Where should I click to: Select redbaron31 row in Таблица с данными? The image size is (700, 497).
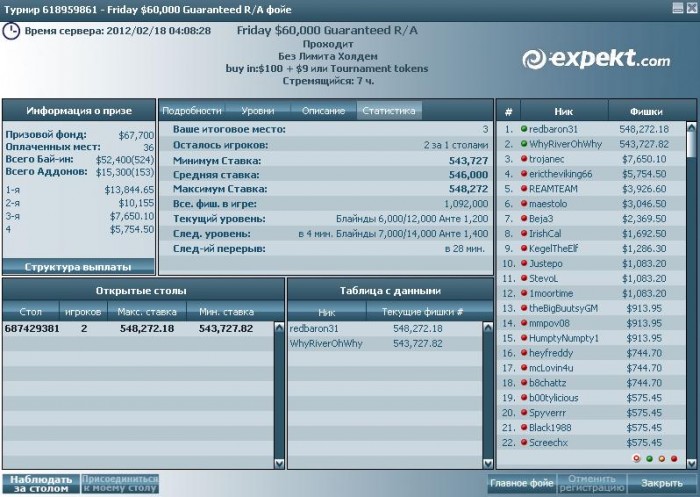pyautogui.click(x=385, y=329)
